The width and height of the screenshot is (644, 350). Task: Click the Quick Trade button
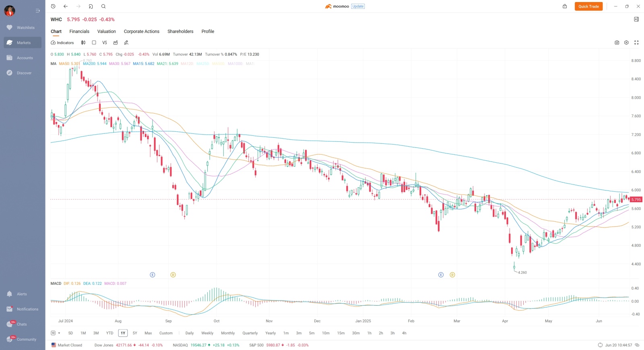pyautogui.click(x=588, y=6)
